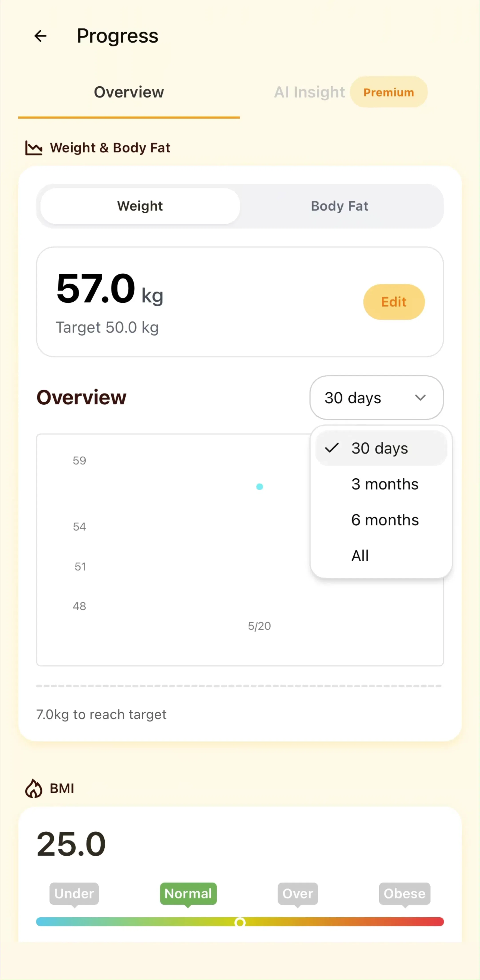Click the checkmark beside 30 days
480x980 pixels.
click(332, 448)
